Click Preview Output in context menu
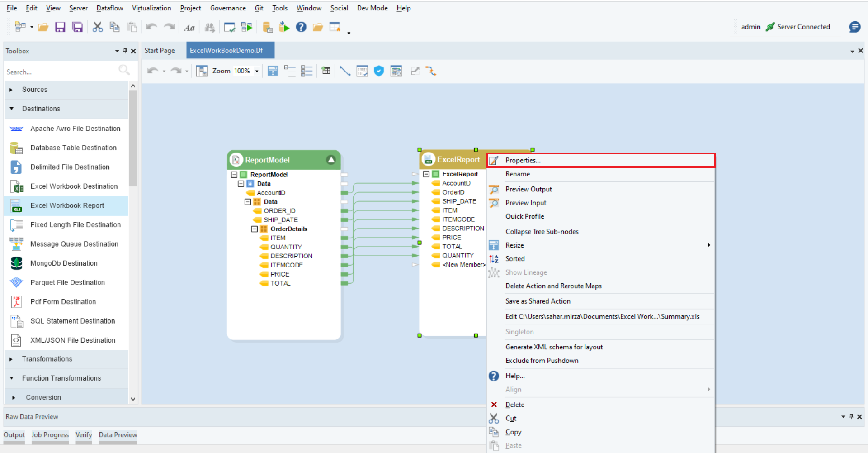 528,189
